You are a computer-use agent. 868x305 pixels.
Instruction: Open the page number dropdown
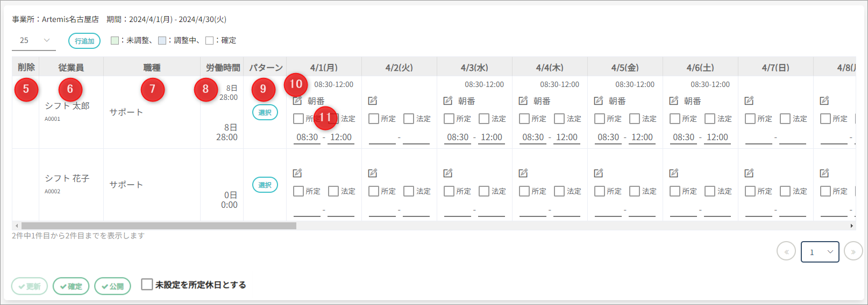pyautogui.click(x=820, y=252)
